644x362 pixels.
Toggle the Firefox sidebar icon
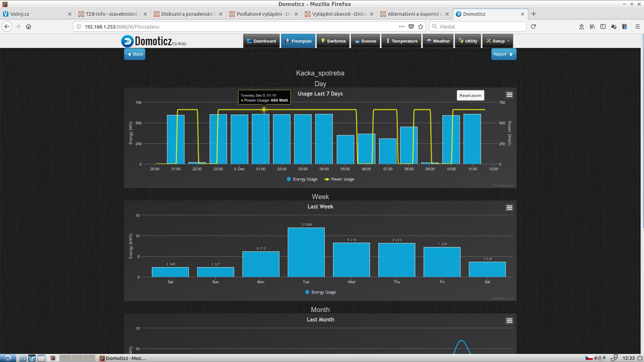point(603,26)
